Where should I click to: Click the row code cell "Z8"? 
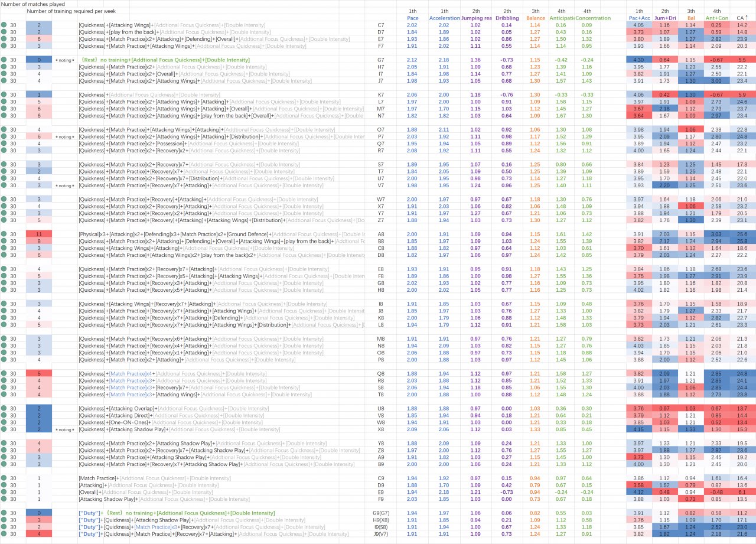point(381,451)
